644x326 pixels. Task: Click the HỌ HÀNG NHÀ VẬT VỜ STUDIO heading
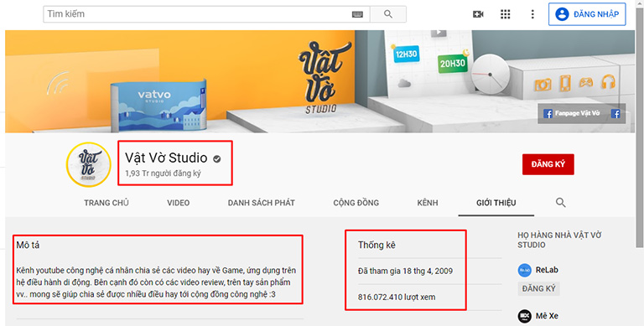coord(559,241)
